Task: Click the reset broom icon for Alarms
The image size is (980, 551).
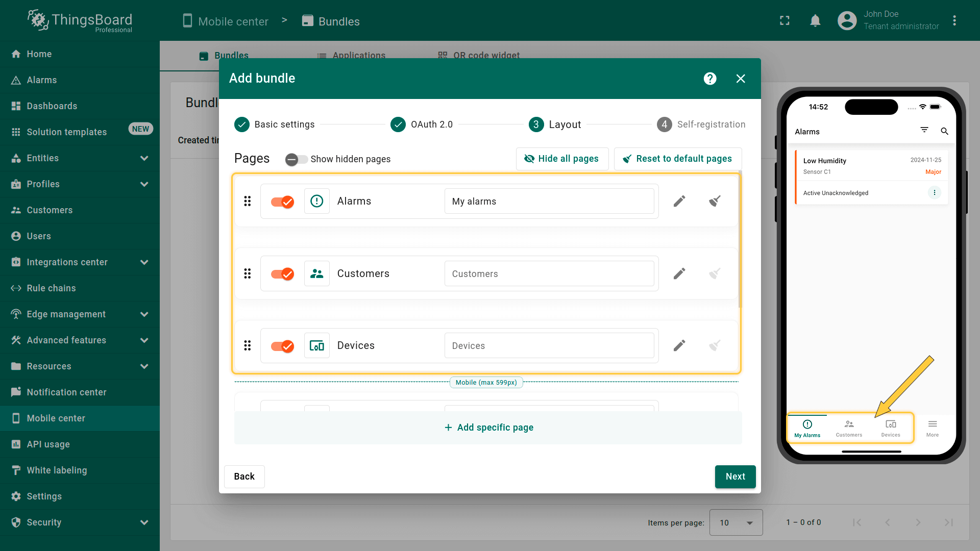Action: click(x=715, y=202)
